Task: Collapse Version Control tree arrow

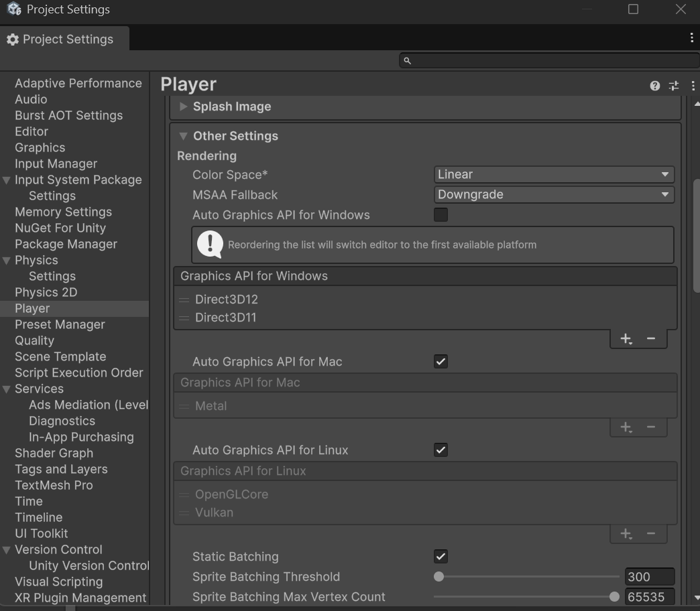Action: 7,550
